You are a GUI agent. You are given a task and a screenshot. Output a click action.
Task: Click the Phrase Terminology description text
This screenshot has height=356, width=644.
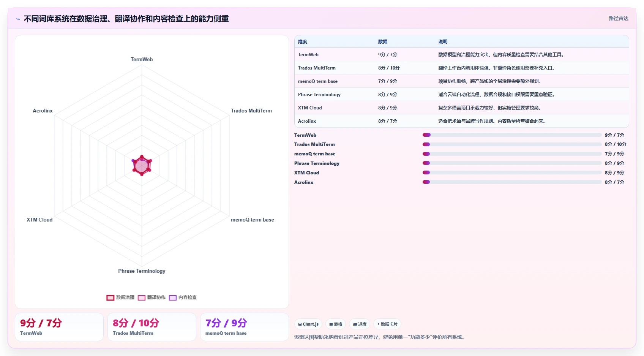(497, 95)
